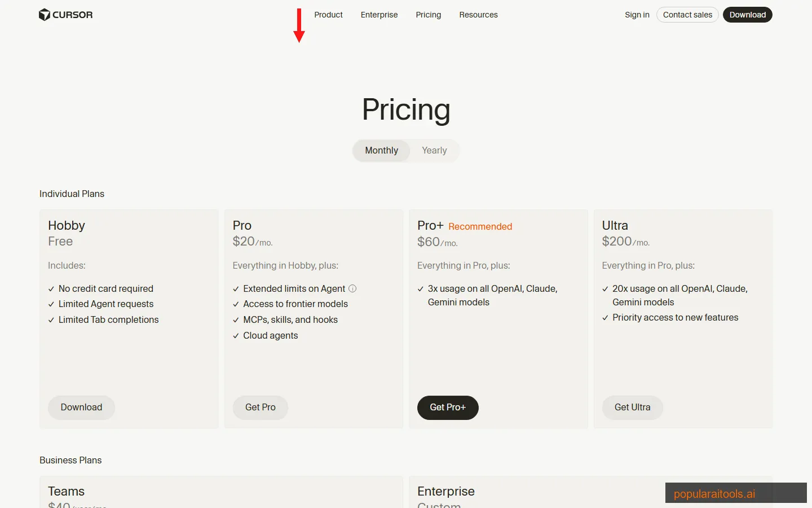
Task: Open the Contact sales page
Action: point(687,15)
